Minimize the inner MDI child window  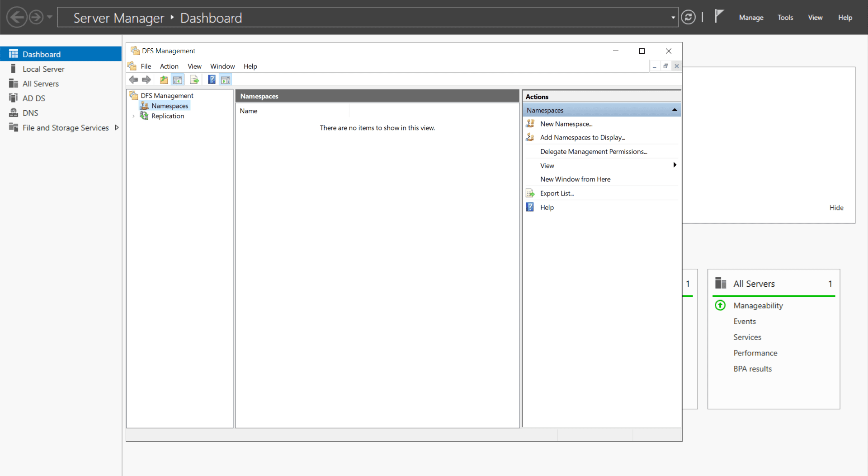point(654,66)
